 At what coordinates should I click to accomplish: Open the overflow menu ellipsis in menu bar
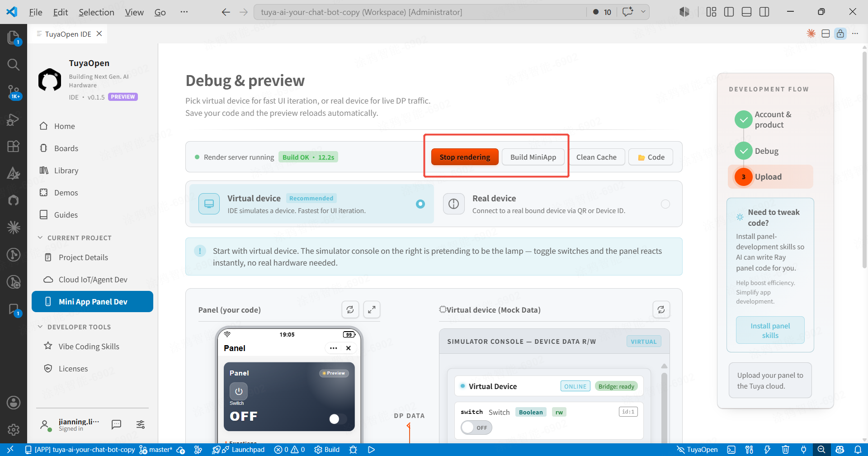pos(184,12)
